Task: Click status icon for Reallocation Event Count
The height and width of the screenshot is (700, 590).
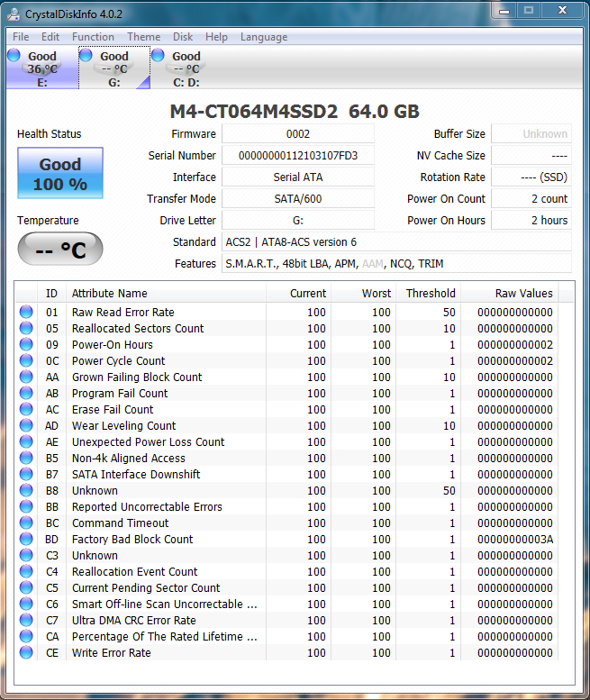Action: coord(26,571)
